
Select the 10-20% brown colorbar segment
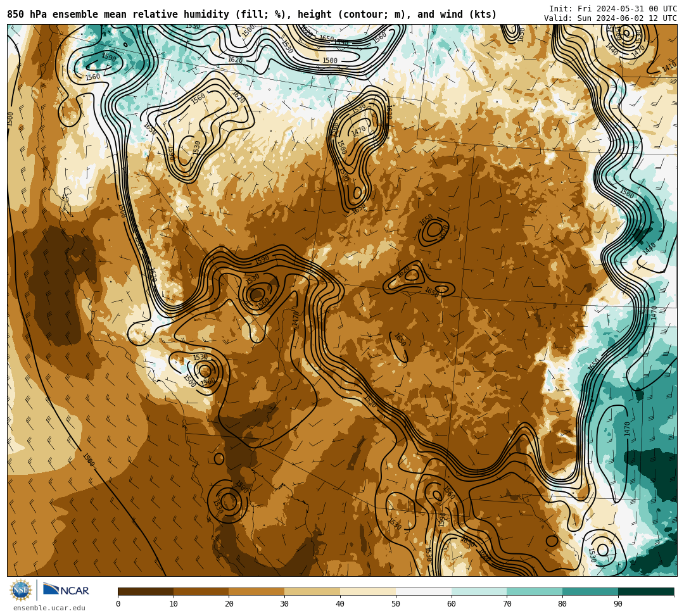201,591
